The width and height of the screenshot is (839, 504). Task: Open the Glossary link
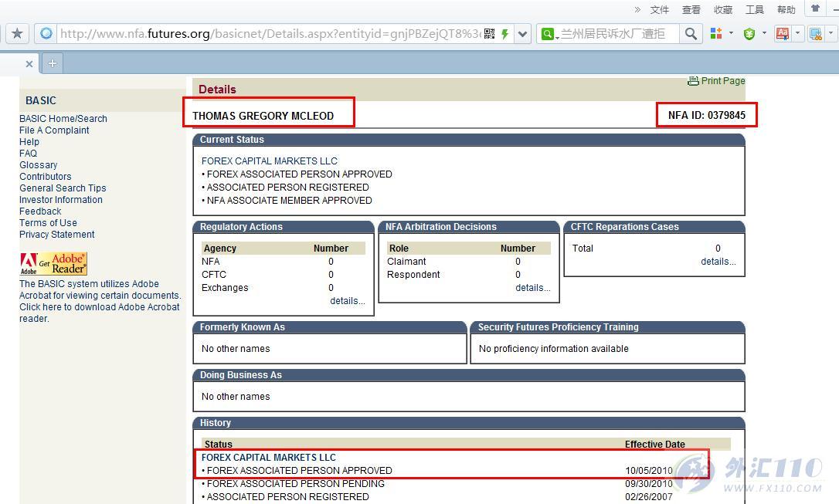pos(38,165)
